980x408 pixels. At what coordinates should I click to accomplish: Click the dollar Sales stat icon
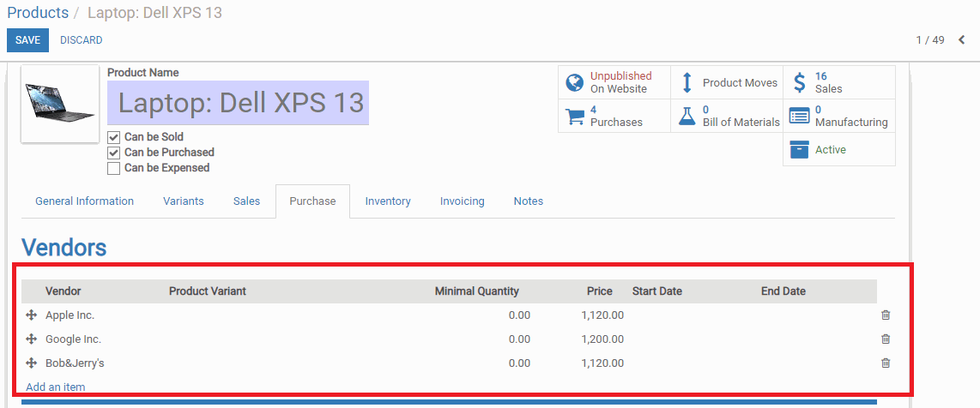click(x=799, y=82)
